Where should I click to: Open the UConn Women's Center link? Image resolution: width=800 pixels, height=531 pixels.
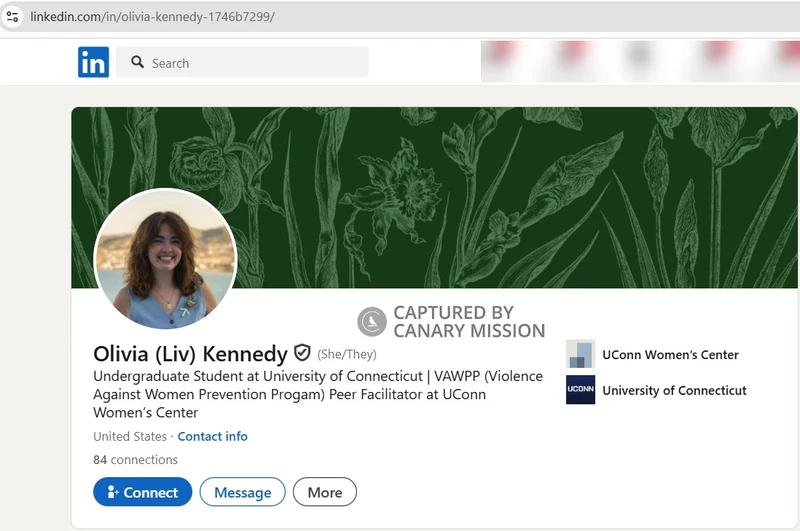(x=670, y=355)
